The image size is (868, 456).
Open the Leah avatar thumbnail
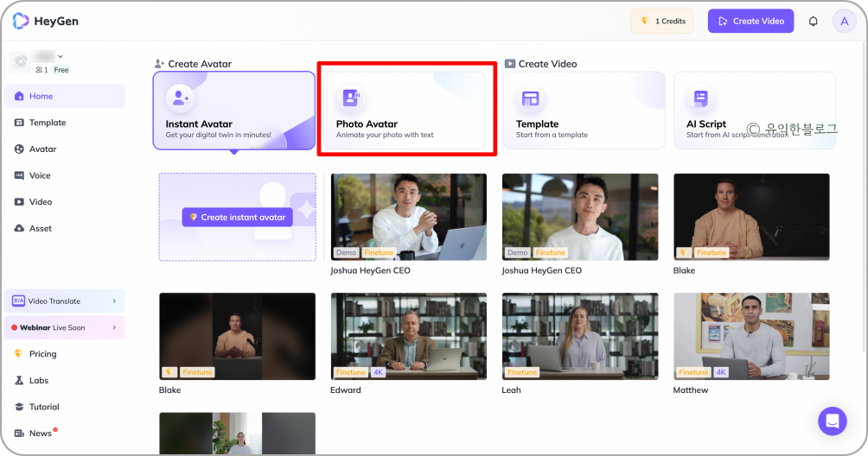coord(580,336)
